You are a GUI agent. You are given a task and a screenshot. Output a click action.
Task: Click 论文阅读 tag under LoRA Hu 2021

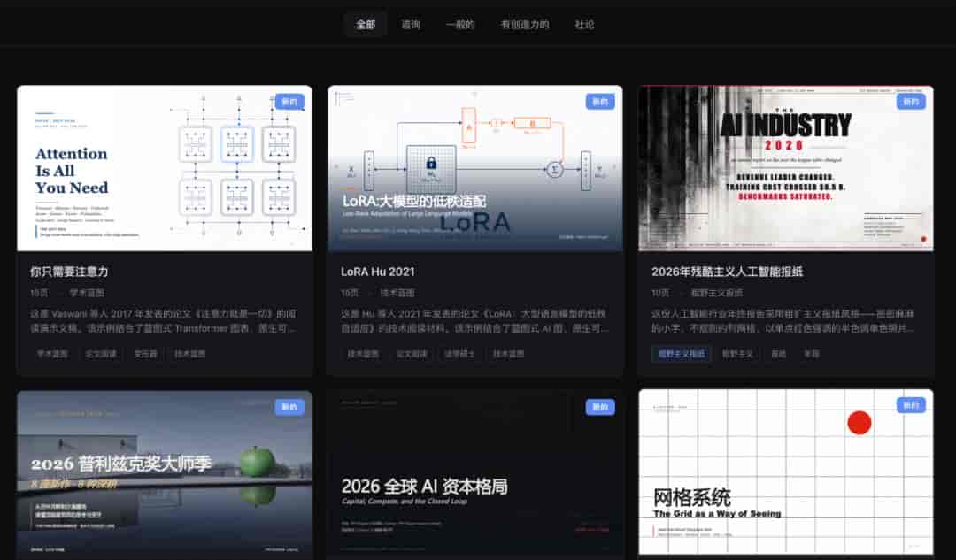(412, 353)
